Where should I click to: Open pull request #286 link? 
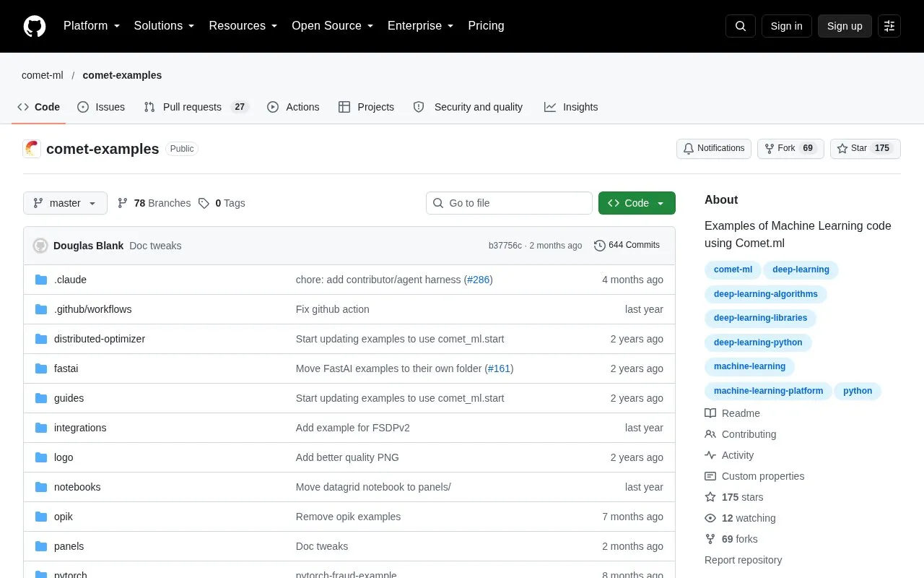click(479, 280)
